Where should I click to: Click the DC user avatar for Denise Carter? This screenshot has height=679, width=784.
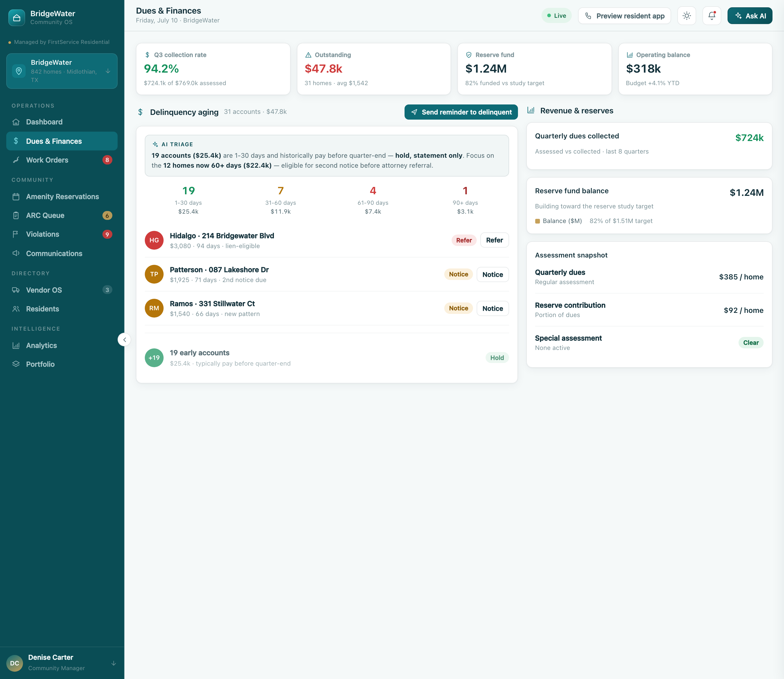(15, 663)
